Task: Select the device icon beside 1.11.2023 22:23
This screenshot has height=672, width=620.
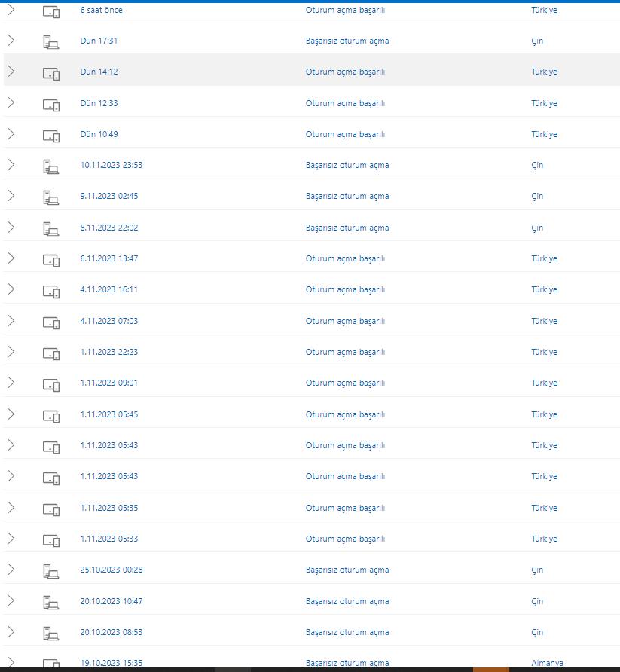Action: (51, 353)
